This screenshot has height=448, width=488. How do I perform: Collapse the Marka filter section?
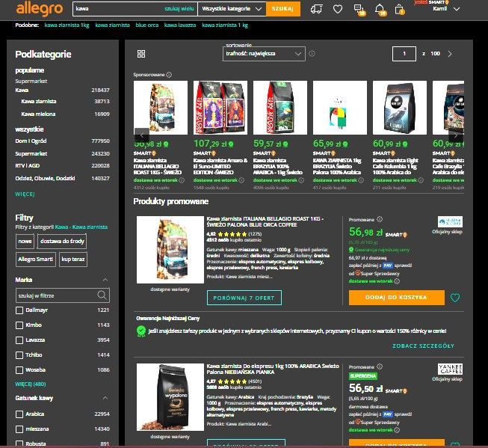coord(105,280)
